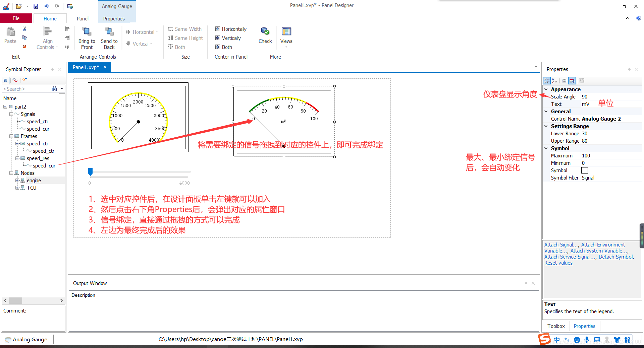Toggle the filtered properties view icon

[572, 81]
